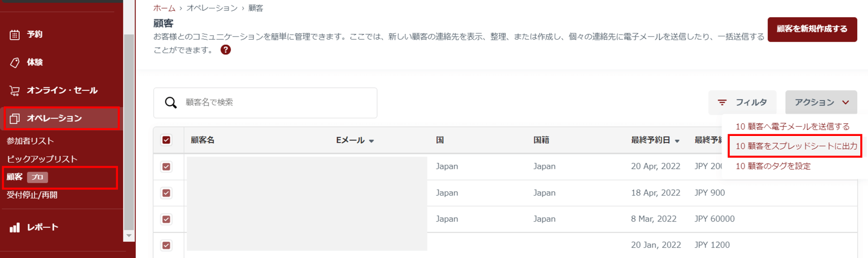Click the calendar icon beside 予約

click(14, 35)
